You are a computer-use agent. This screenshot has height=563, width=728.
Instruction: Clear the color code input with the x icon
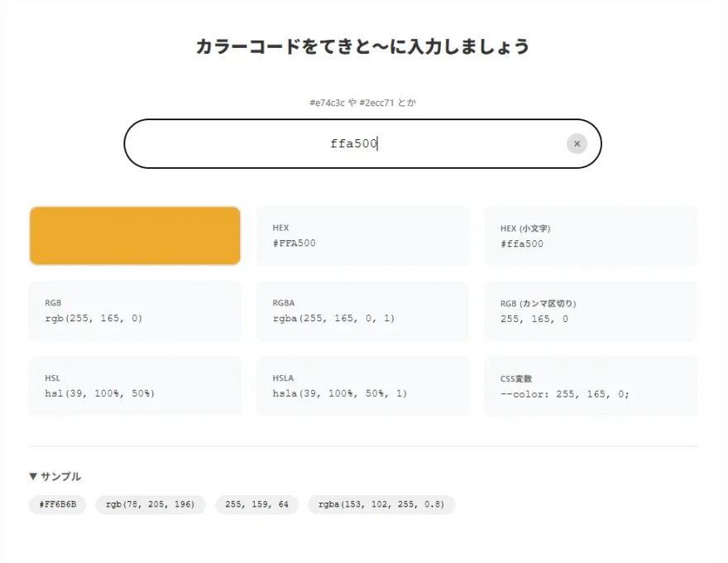(577, 144)
